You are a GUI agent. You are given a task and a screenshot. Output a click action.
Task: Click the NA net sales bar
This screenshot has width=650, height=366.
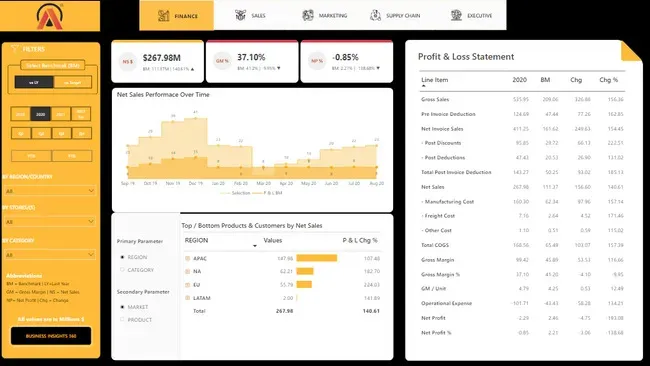(x=305, y=271)
